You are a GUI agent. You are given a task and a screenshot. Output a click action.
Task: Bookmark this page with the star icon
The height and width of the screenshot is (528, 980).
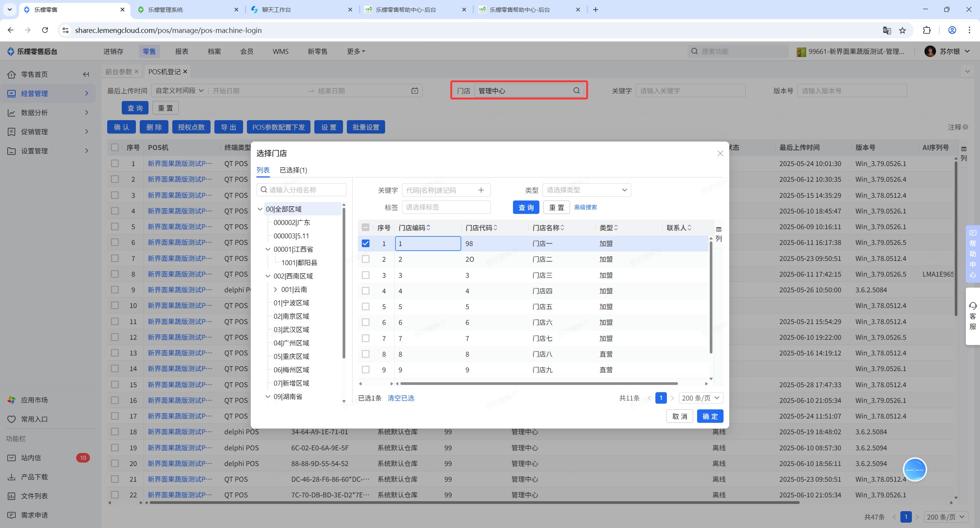903,30
